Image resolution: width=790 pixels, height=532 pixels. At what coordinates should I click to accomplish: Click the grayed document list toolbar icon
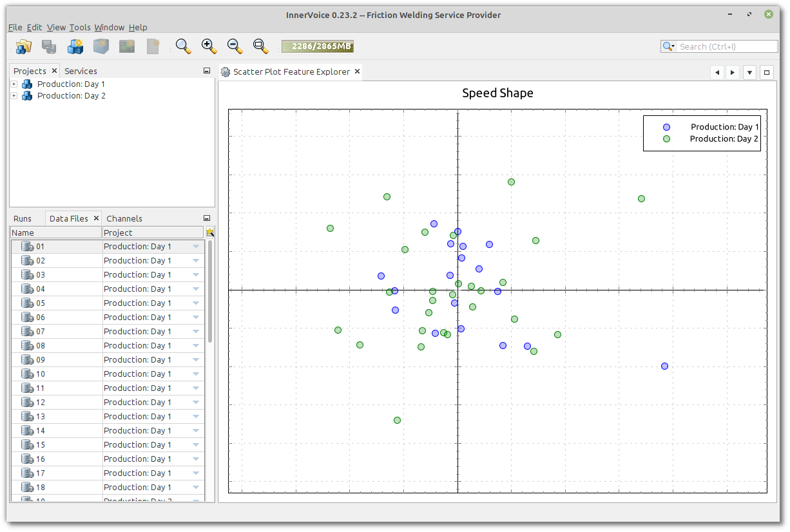pos(153,46)
